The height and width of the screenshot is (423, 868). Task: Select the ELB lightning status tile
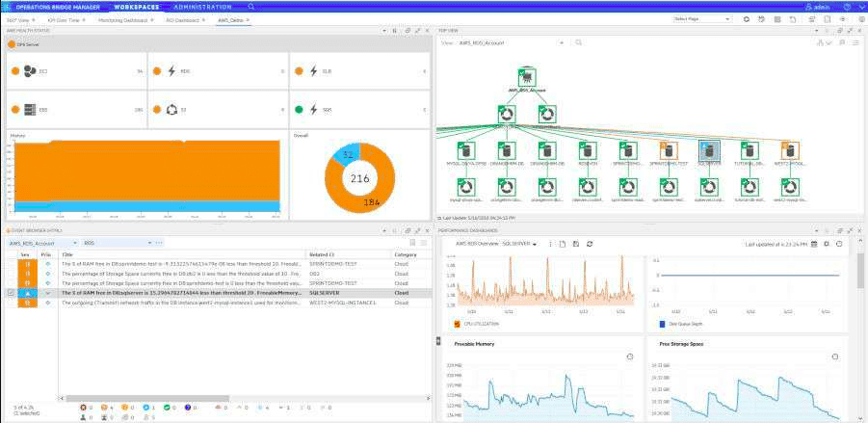tap(360, 71)
